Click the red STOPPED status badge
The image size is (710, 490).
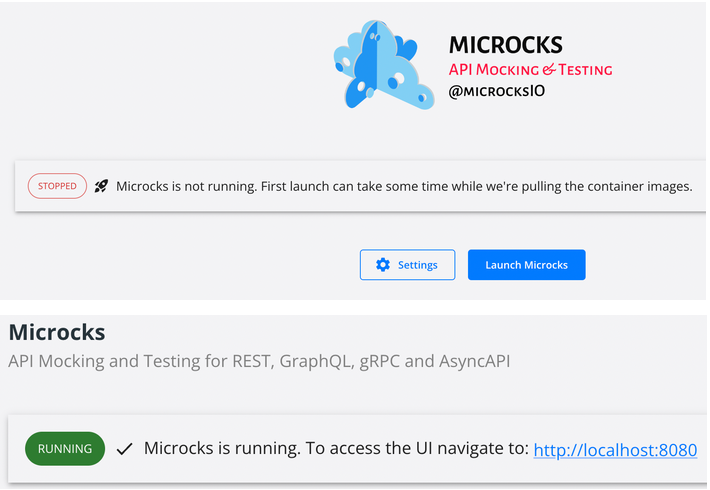(x=57, y=186)
